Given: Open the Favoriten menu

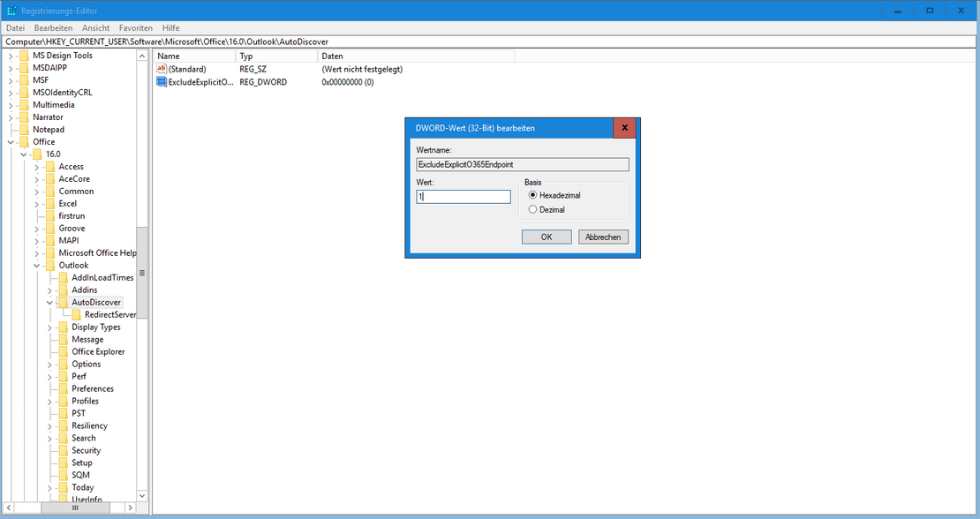Looking at the screenshot, I should pos(135,28).
